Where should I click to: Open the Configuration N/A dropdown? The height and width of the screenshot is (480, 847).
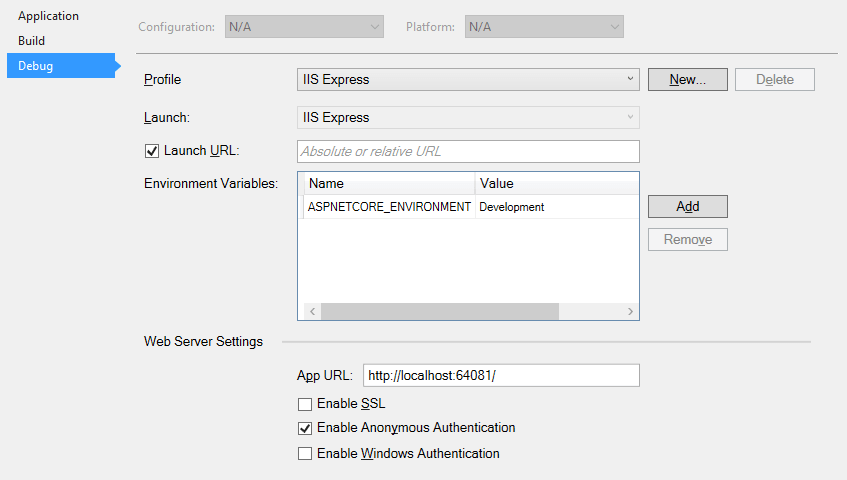point(304,27)
